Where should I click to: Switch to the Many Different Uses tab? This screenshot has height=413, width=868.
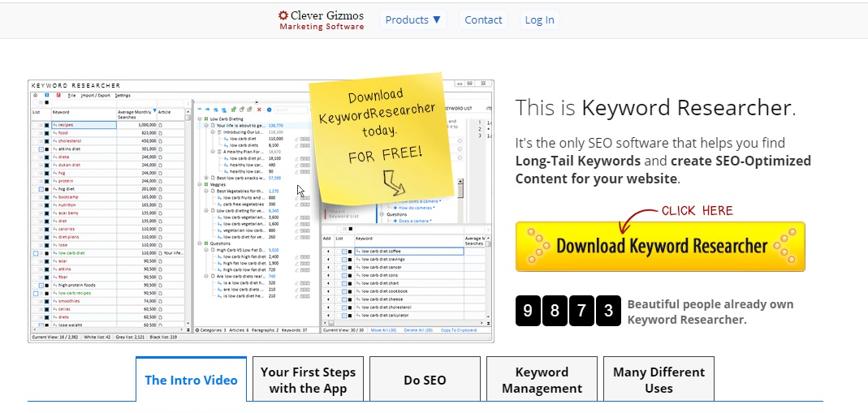tap(659, 380)
